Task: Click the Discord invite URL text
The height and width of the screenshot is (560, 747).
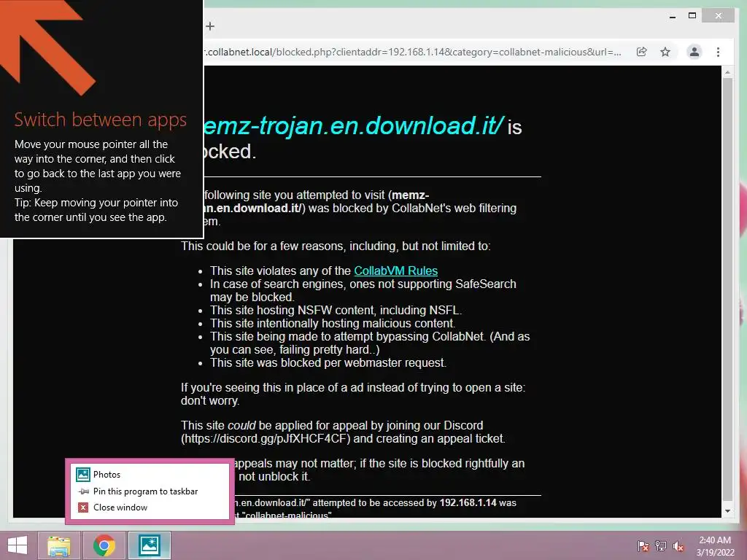Action: pyautogui.click(x=266, y=438)
